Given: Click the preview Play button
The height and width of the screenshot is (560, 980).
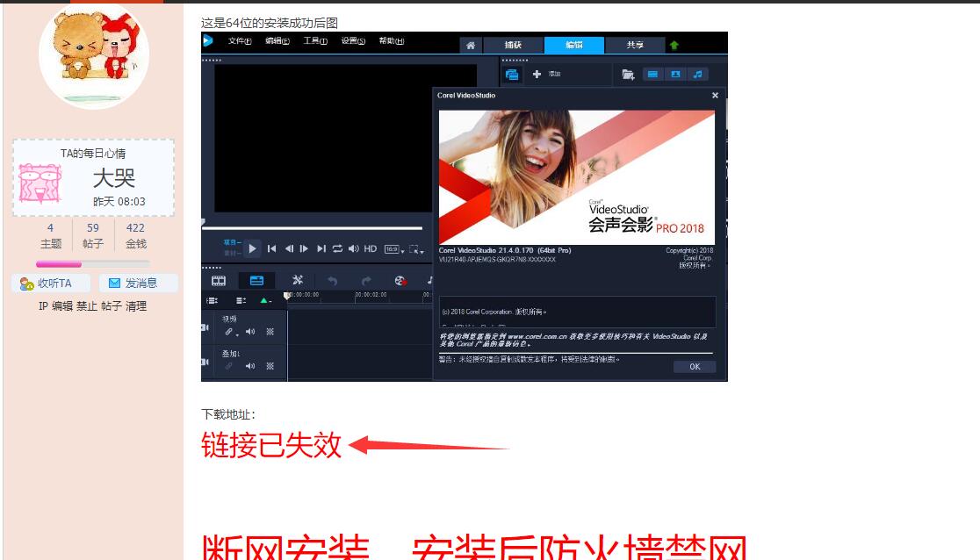Looking at the screenshot, I should pyautogui.click(x=252, y=248).
